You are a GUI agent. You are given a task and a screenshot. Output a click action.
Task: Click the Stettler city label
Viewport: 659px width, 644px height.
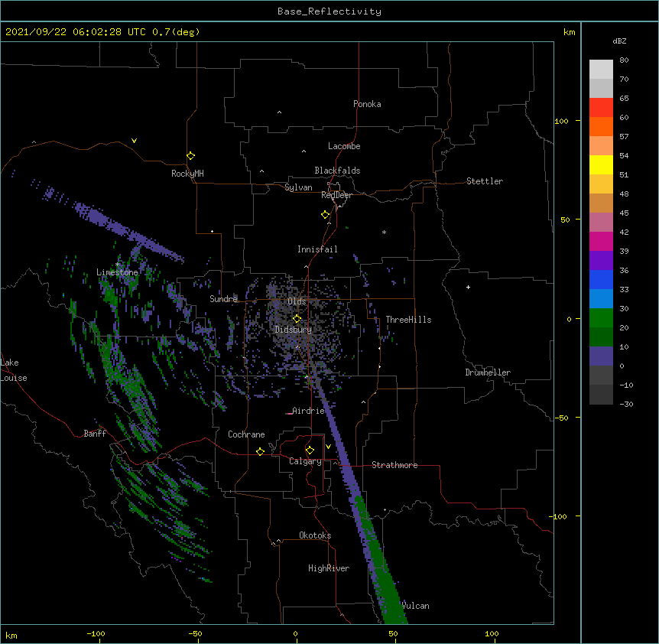(x=485, y=181)
